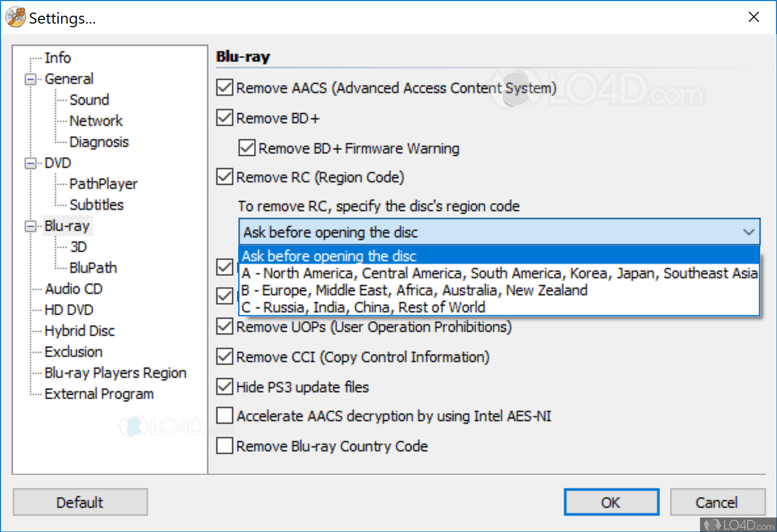
Task: Go to the PathPlayer settings page
Action: [103, 184]
